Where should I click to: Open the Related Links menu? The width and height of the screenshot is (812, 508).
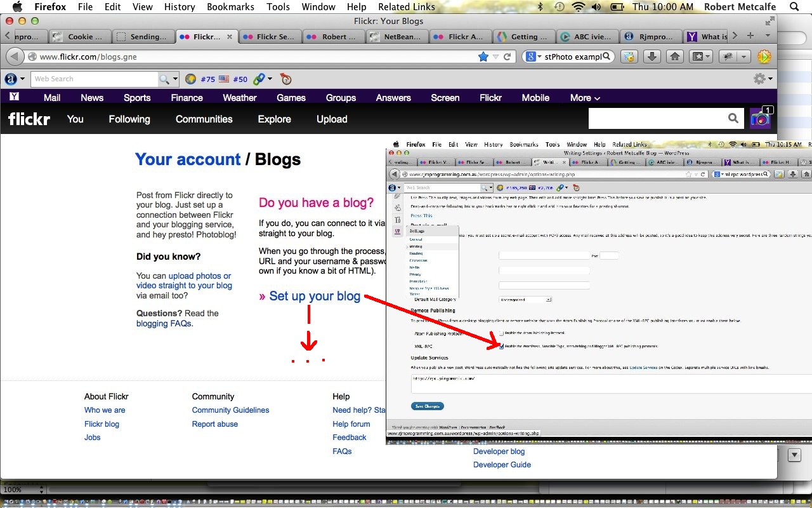(x=407, y=7)
